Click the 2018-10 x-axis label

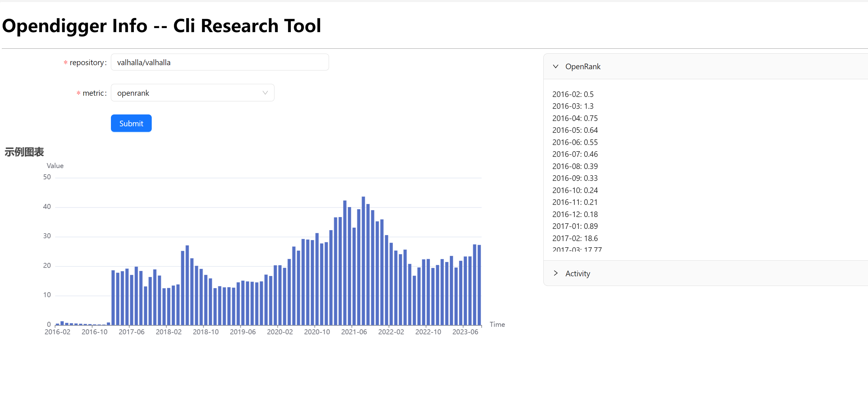click(206, 332)
